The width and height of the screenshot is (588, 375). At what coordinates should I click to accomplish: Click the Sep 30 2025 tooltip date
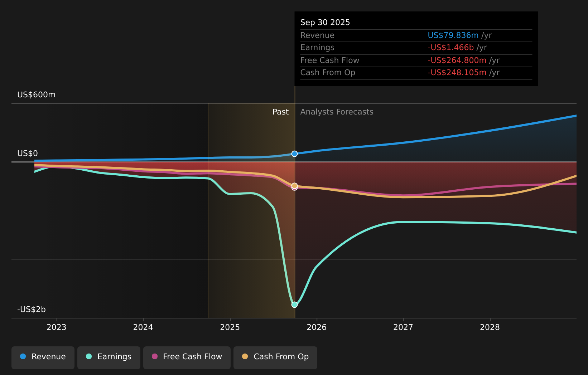pyautogui.click(x=325, y=23)
